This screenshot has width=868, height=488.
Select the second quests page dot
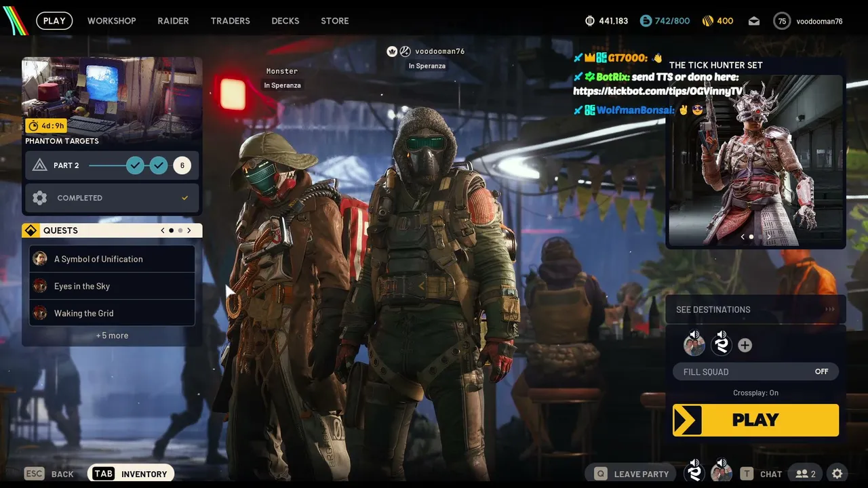tap(180, 230)
